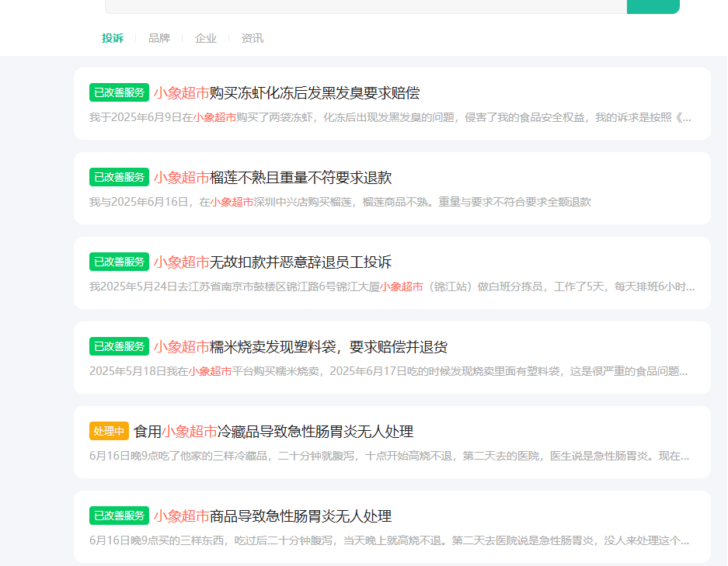The width and height of the screenshot is (728, 566).
Task: Open complaint 冷藏品导致急性肠胃炎无人处理
Action: click(273, 432)
